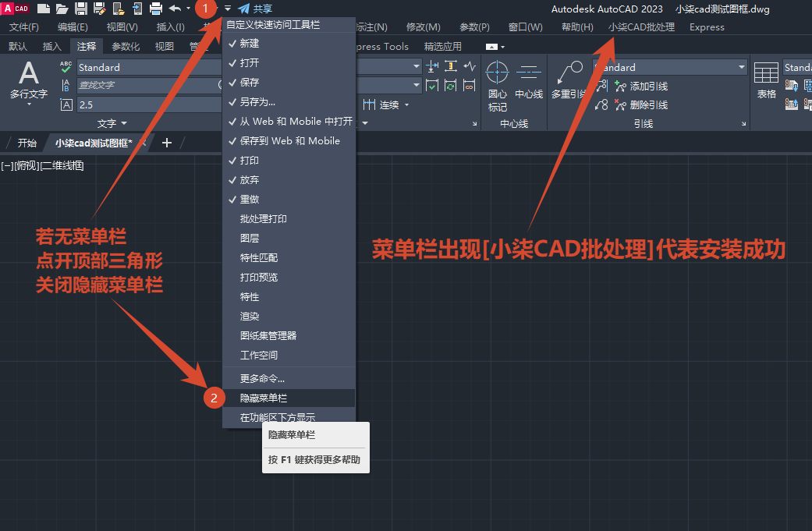812x531 pixels.
Task: Click the text height annotative A icon
Action: 66,104
